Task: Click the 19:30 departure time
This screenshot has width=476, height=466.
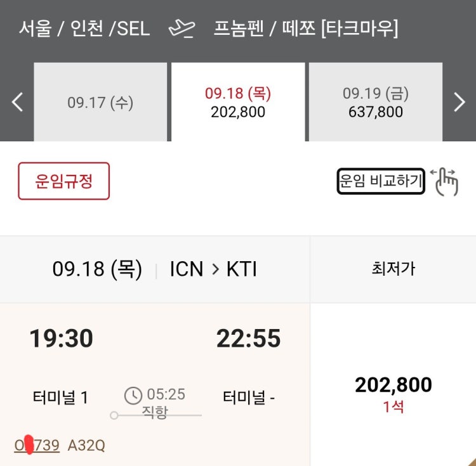Action: coord(62,339)
